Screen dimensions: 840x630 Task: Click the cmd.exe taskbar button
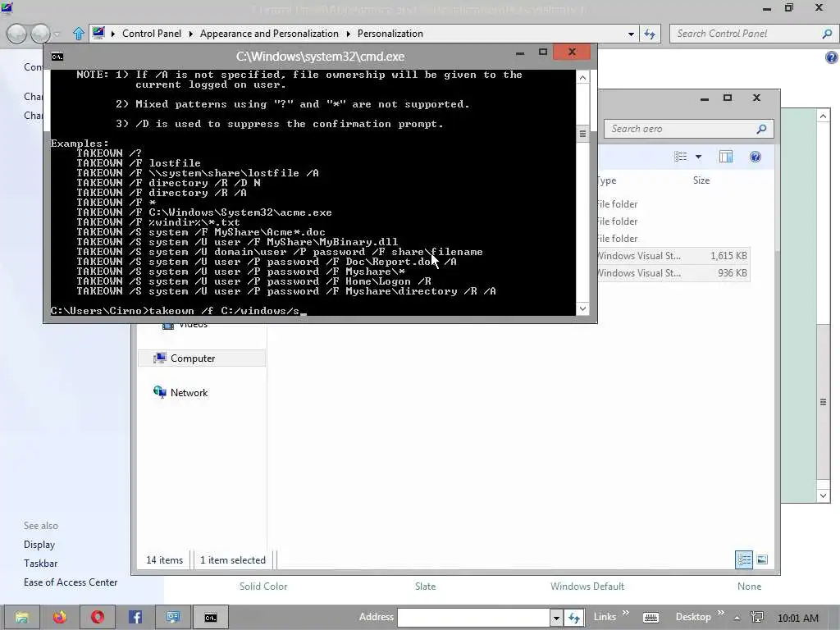211,617
